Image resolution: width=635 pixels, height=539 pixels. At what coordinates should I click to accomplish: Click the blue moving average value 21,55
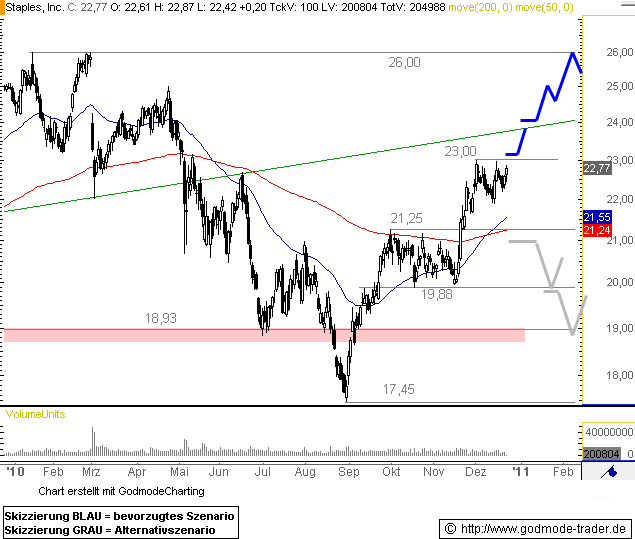pos(597,217)
